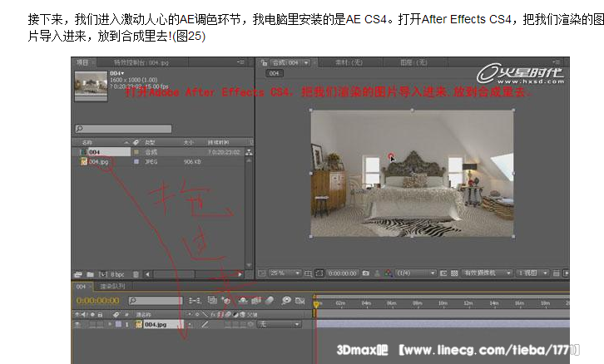The image size is (604, 364).
Task: Take a snapshot with the camera icon
Action: tap(366, 273)
